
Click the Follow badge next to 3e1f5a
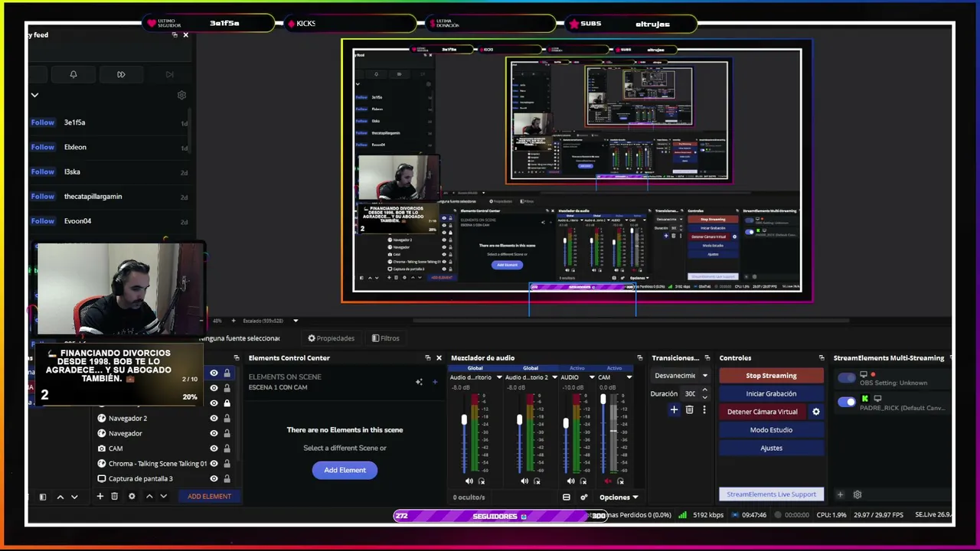pyautogui.click(x=43, y=122)
